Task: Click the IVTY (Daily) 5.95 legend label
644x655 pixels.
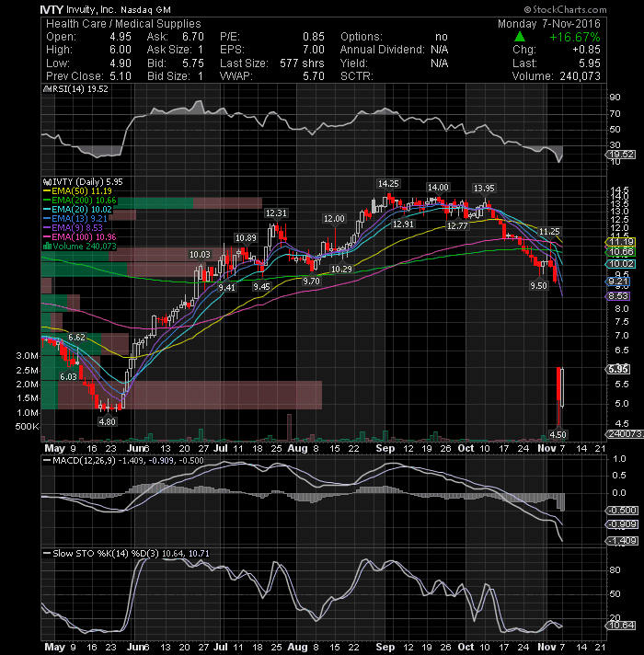Action: click(83, 182)
